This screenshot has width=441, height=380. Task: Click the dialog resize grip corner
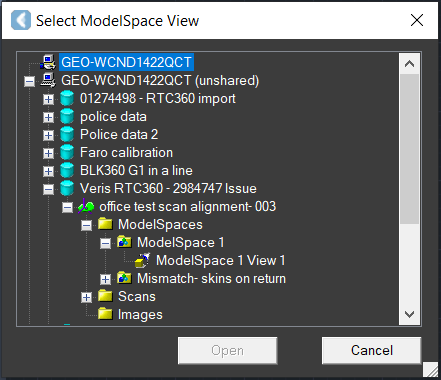pos(430,370)
